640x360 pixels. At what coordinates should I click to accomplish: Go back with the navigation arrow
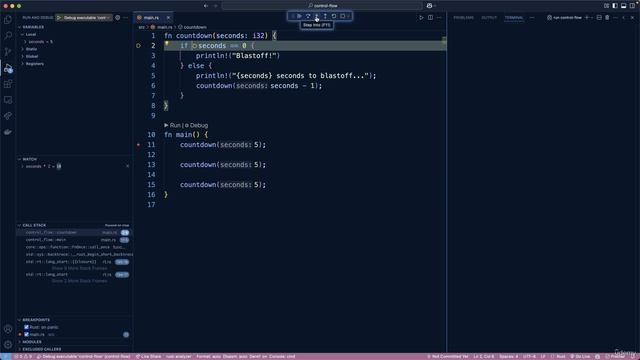point(206,6)
